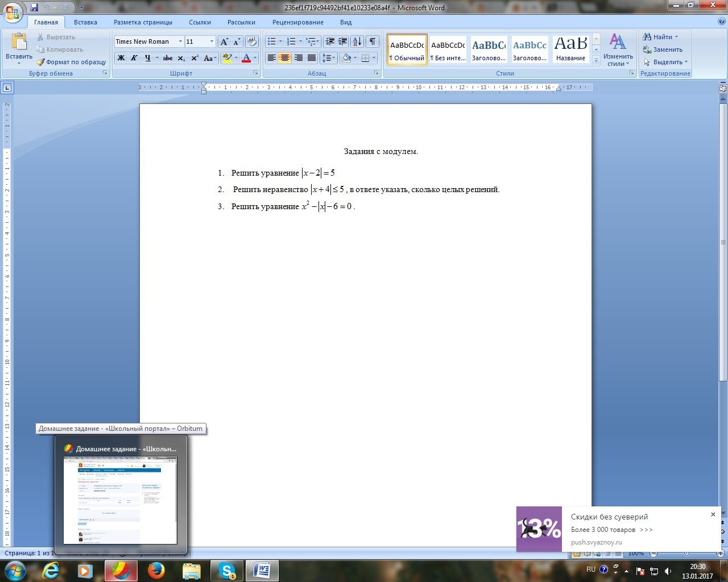Paste clipboard contents with Вставить
The height and width of the screenshot is (582, 728).
point(19,48)
